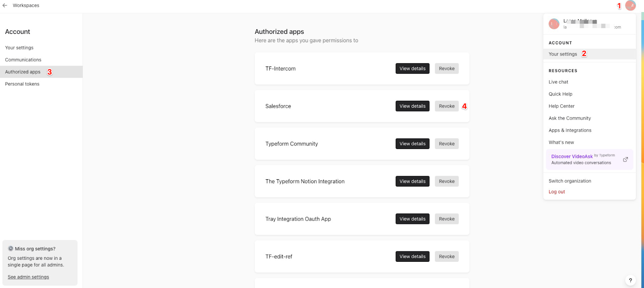Image resolution: width=644 pixels, height=288 pixels.
Task: Open Live chat from Resources
Action: click(x=558, y=82)
